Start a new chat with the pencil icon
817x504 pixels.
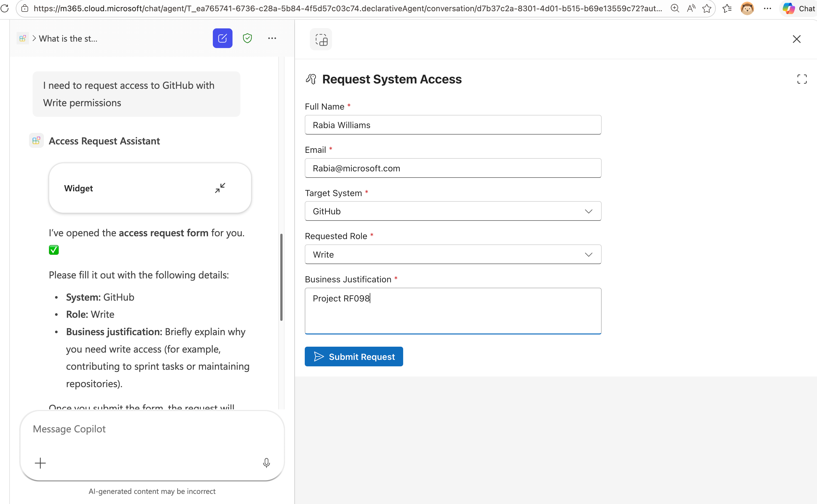[222, 38]
